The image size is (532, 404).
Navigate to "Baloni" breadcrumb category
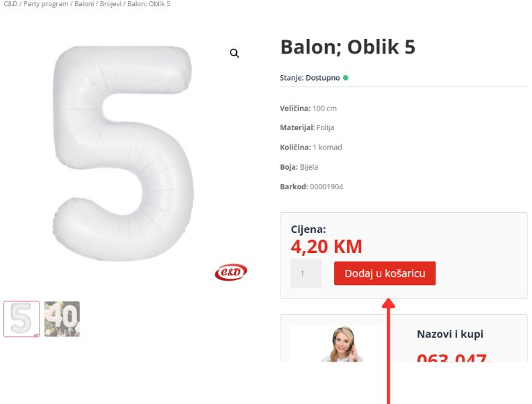click(x=84, y=4)
